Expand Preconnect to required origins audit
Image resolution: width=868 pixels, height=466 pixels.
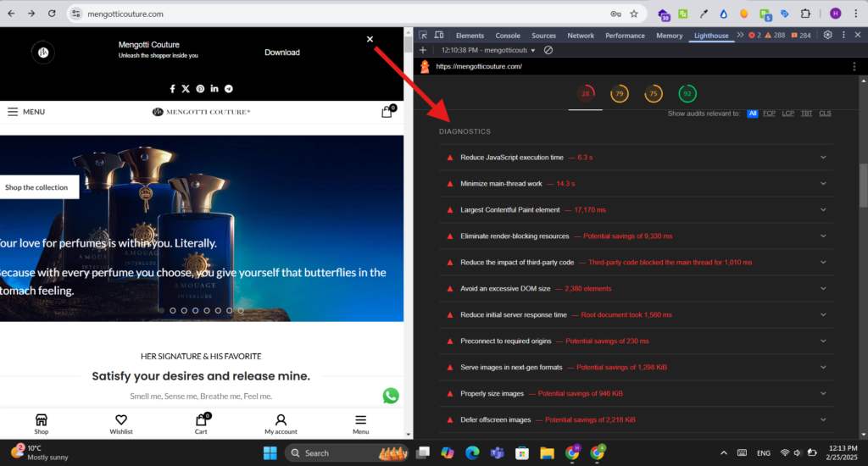coord(636,341)
